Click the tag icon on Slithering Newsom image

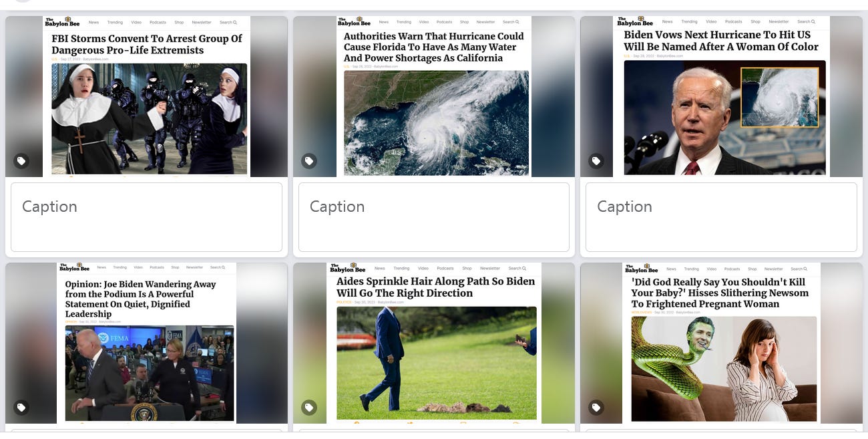596,407
